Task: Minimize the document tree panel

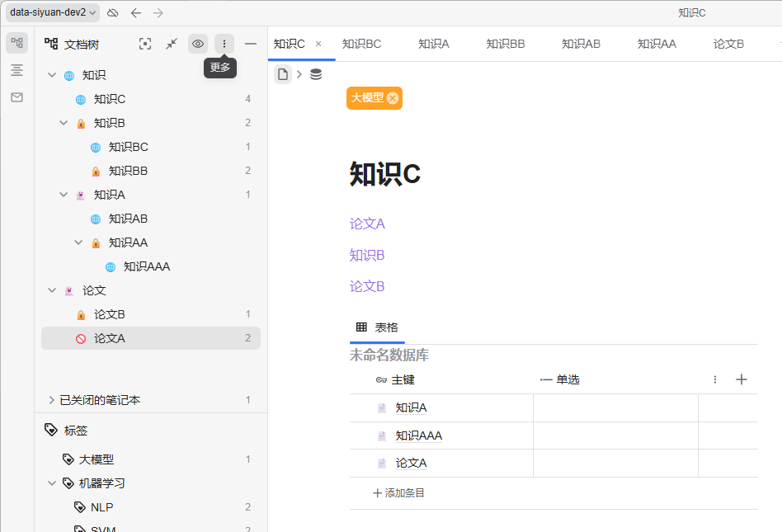Action: [251, 44]
